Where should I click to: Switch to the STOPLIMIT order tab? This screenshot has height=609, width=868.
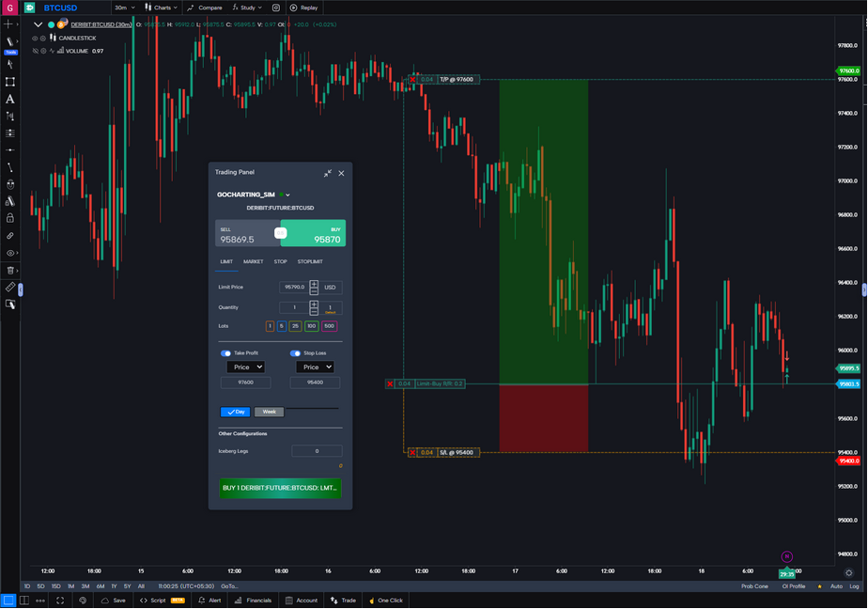coord(310,261)
